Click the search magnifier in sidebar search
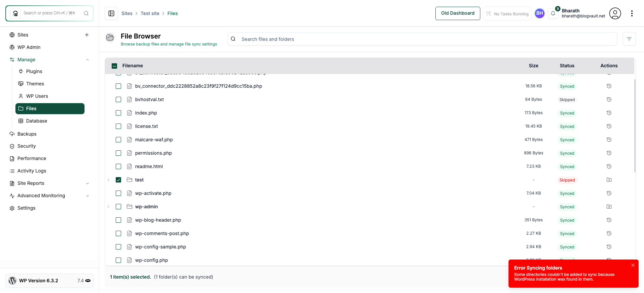644x293 pixels. [86, 13]
